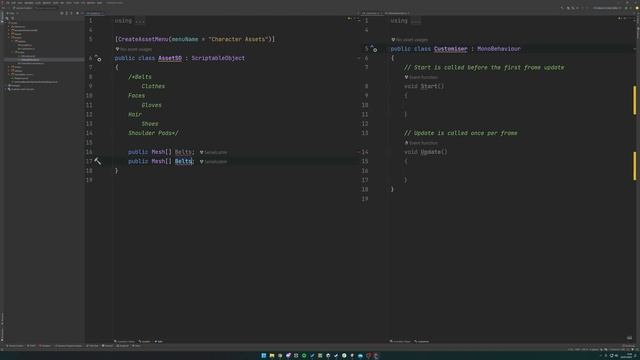
Task: Click the Serializable hint on line 17
Action: [x=213, y=162]
